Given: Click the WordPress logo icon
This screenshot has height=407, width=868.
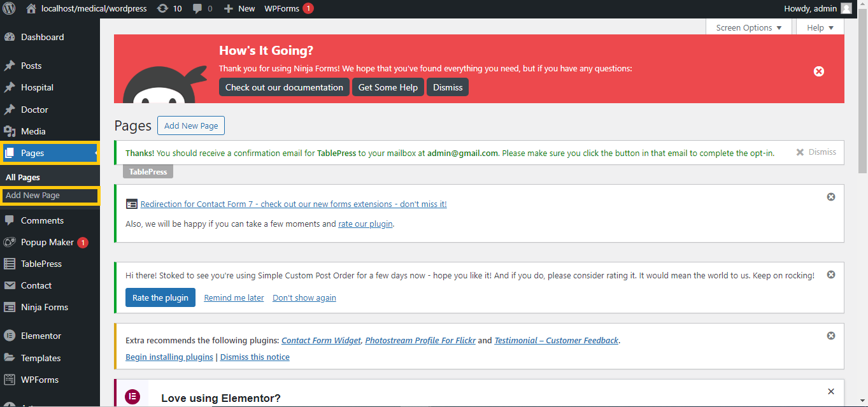Looking at the screenshot, I should [x=9, y=8].
